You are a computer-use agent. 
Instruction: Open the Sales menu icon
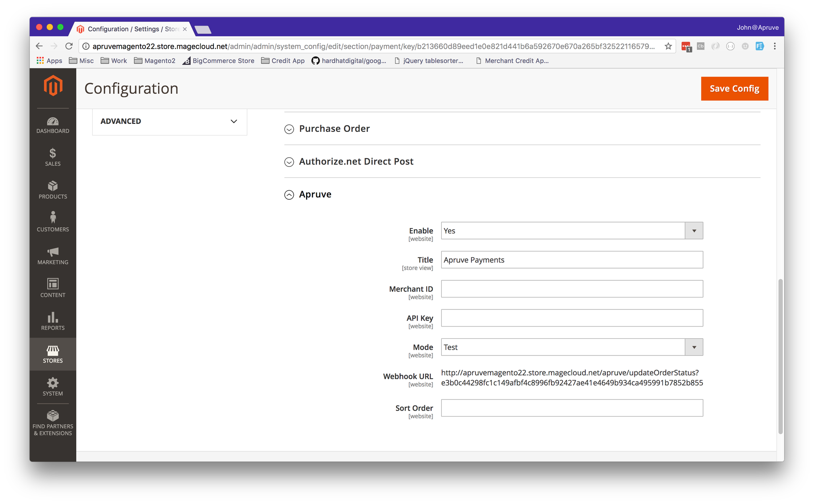click(x=52, y=153)
